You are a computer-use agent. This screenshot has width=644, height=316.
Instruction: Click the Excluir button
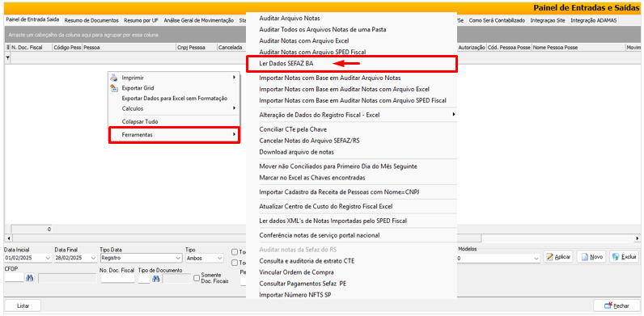(625, 257)
